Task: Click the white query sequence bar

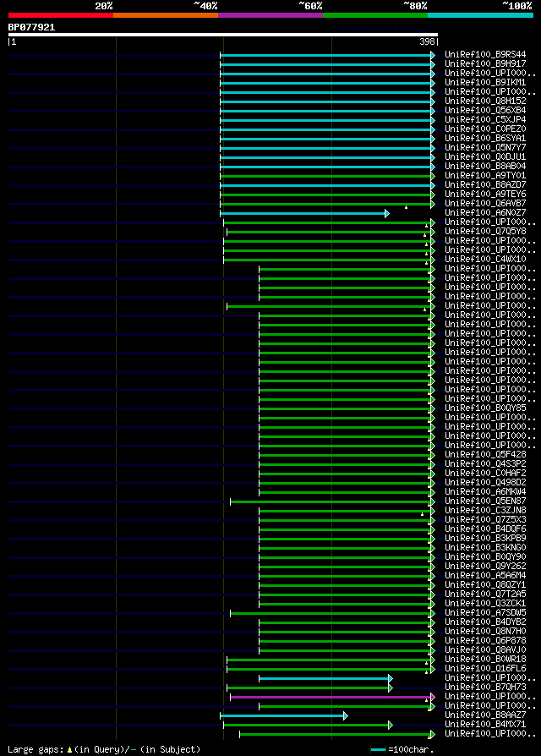Action: pos(223,35)
